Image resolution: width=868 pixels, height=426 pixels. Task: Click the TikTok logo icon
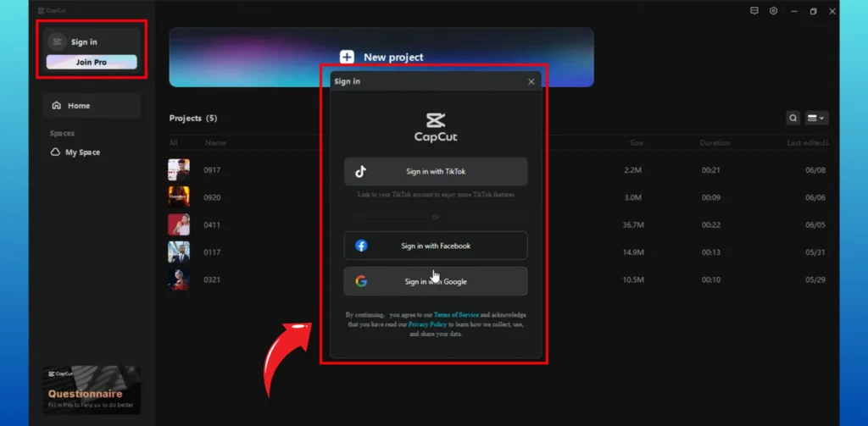click(361, 172)
